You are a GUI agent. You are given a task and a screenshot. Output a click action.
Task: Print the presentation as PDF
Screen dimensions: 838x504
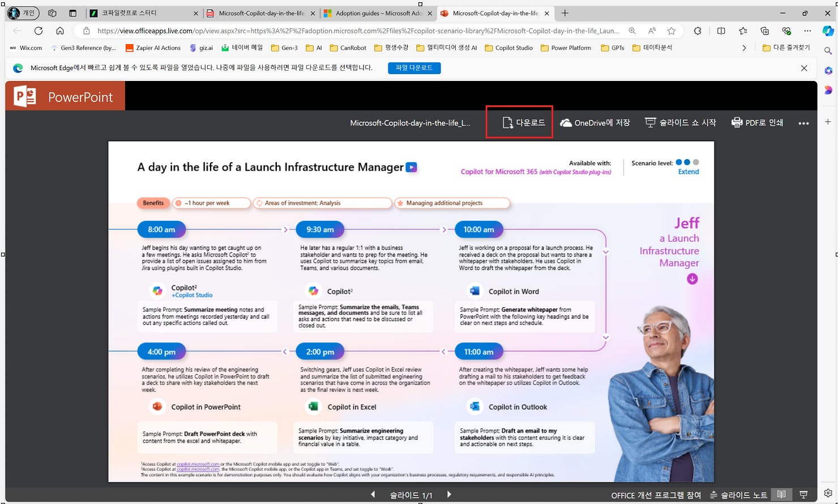[757, 122]
